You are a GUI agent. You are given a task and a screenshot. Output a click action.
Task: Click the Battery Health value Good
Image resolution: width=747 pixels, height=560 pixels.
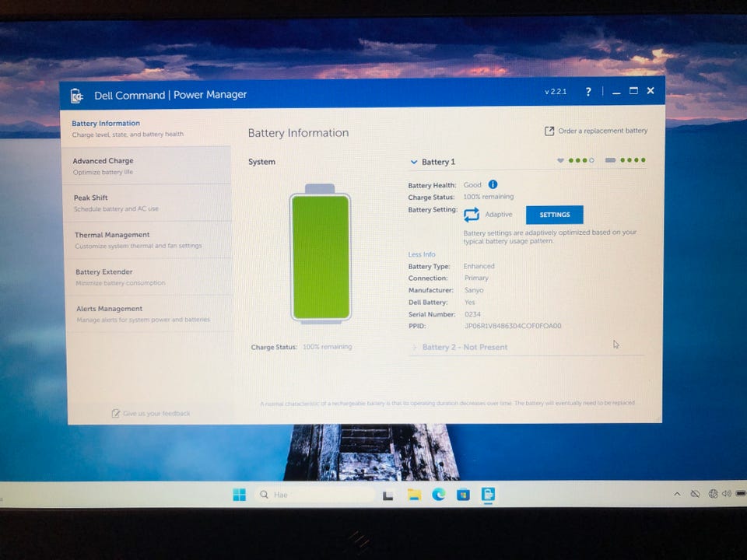pyautogui.click(x=472, y=185)
